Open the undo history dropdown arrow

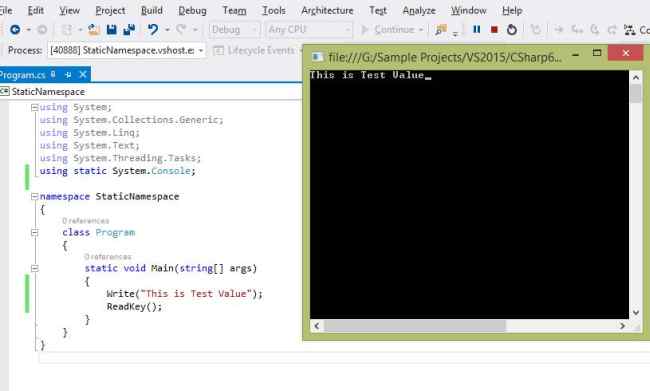[167, 30]
